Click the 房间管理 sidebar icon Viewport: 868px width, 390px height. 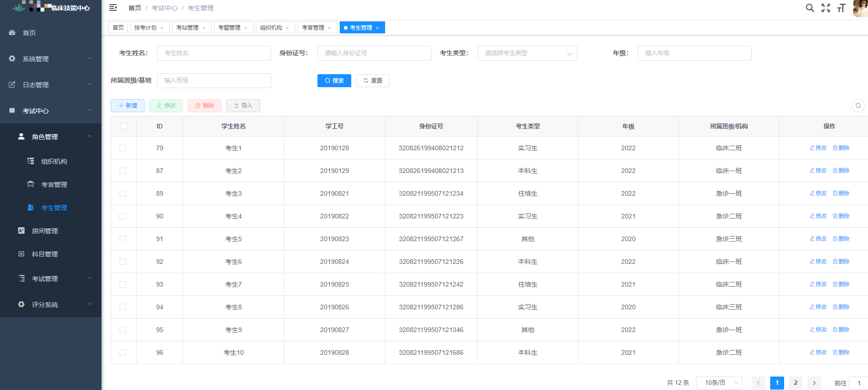[x=21, y=230]
